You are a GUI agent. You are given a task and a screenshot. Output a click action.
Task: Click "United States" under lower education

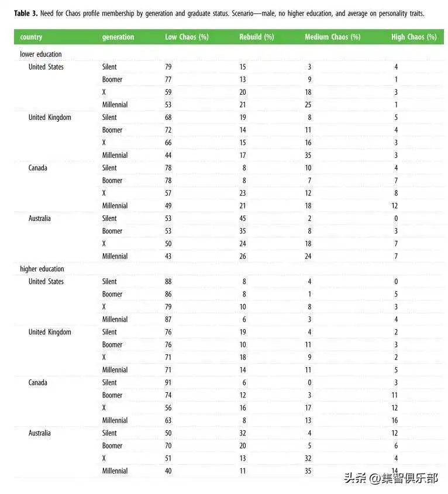[46, 67]
